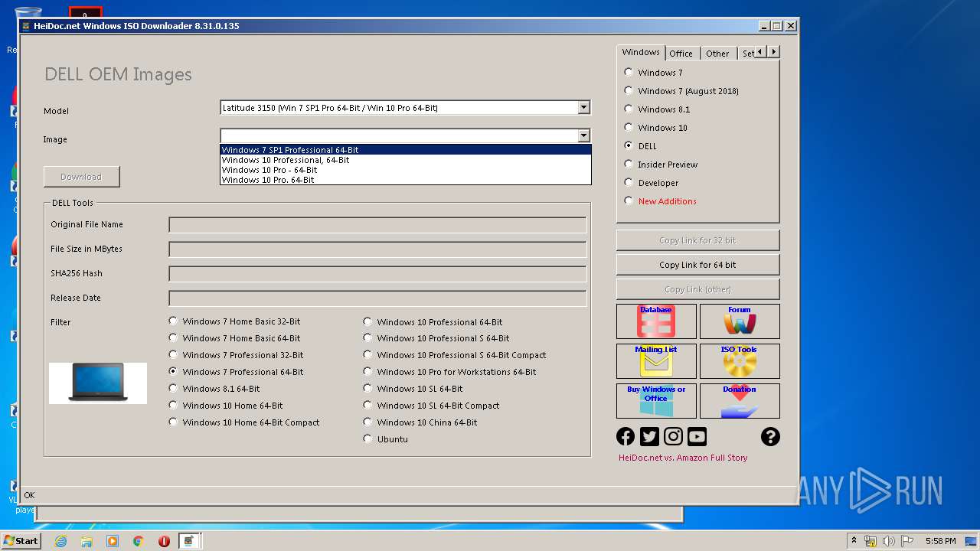Collapse the Image dropdown arrow

584,136
